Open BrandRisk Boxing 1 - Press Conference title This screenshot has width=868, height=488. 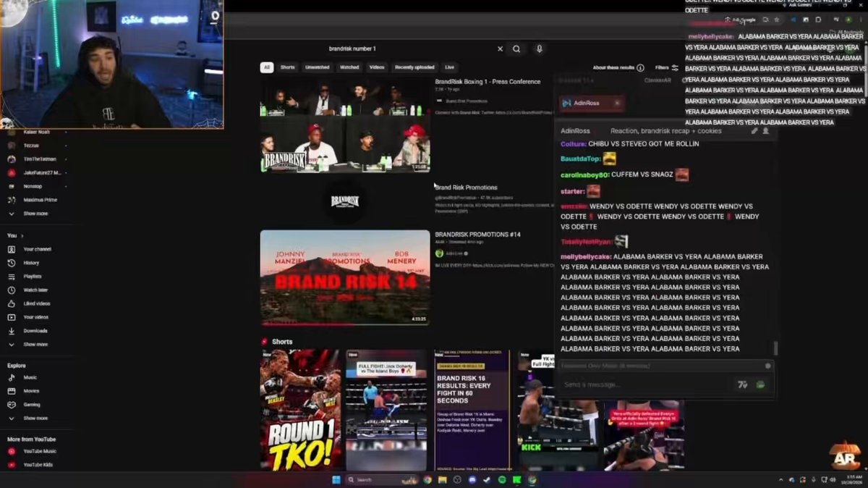488,82
